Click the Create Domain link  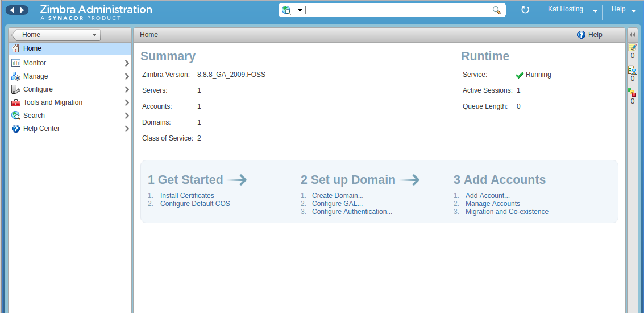click(338, 196)
